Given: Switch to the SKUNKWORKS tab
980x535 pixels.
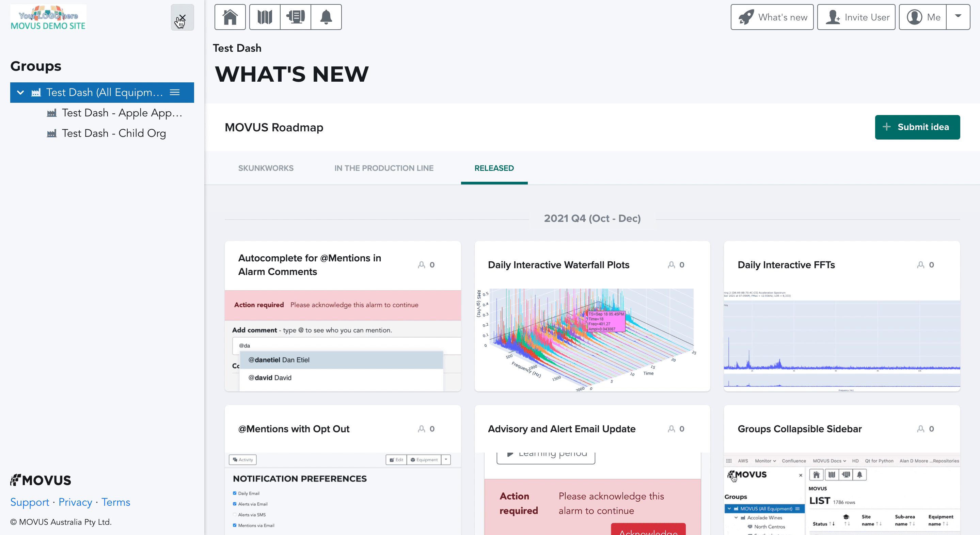Looking at the screenshot, I should (x=266, y=168).
